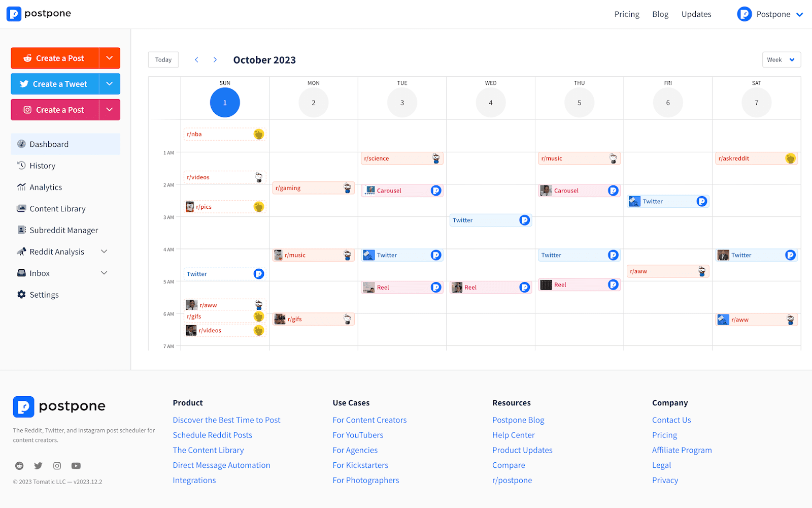Click the forward arrow to next week
Screen dimensions: 812x508
tap(215, 59)
